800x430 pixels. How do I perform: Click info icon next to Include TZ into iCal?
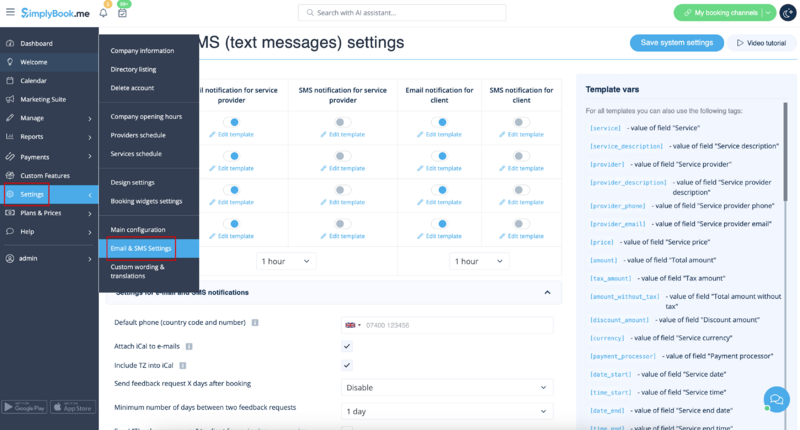[x=183, y=365]
